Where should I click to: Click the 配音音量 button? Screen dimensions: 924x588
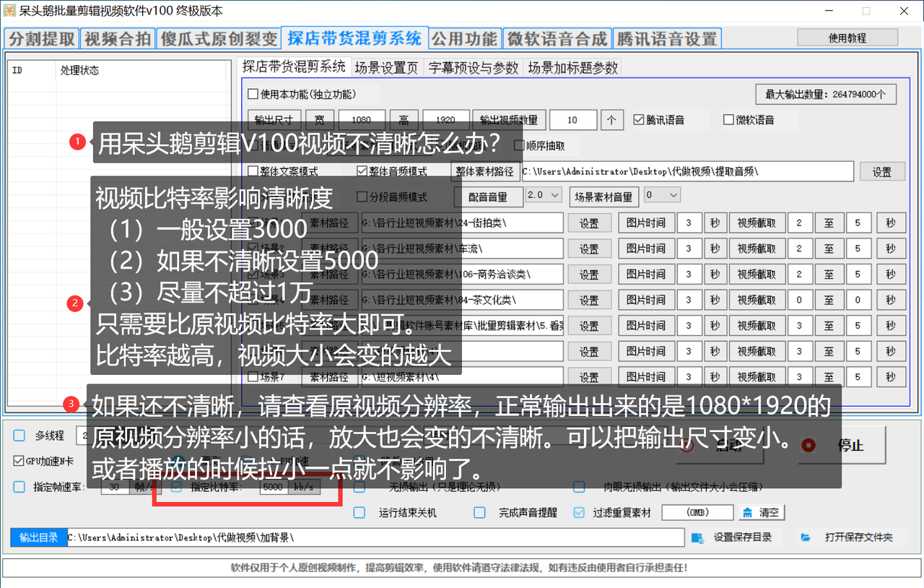click(x=487, y=196)
